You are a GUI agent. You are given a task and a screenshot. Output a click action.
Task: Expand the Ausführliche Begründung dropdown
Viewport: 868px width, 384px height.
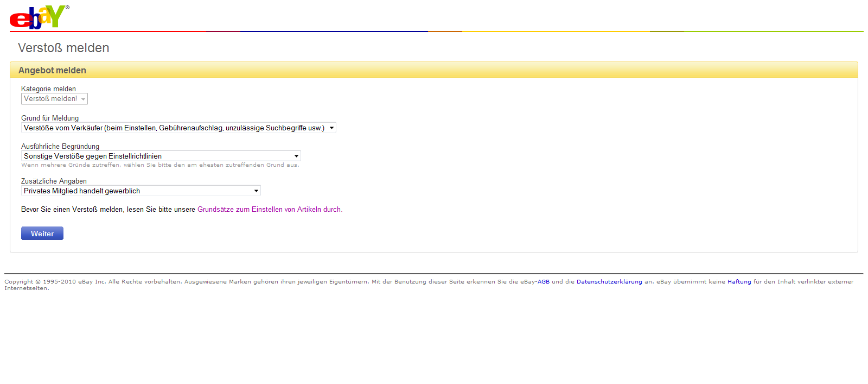click(x=161, y=156)
